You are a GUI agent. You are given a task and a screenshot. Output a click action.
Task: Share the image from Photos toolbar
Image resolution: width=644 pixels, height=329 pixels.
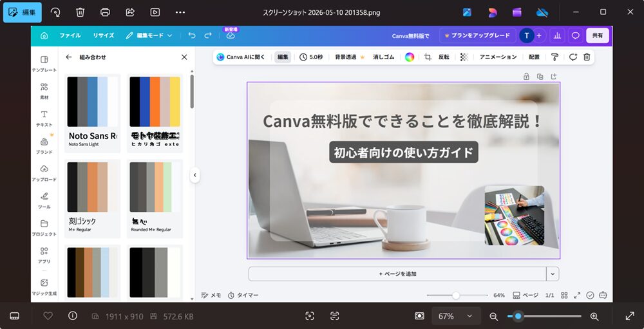pos(130,12)
